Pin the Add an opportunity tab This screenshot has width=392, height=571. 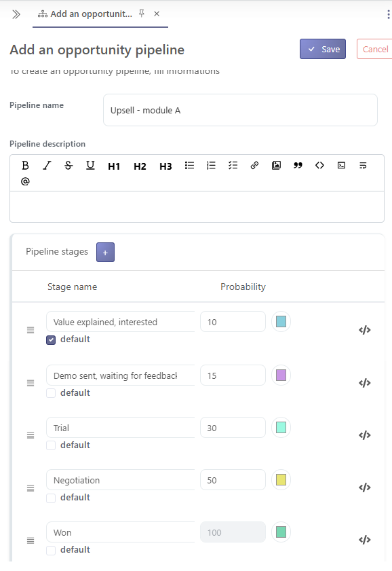142,14
